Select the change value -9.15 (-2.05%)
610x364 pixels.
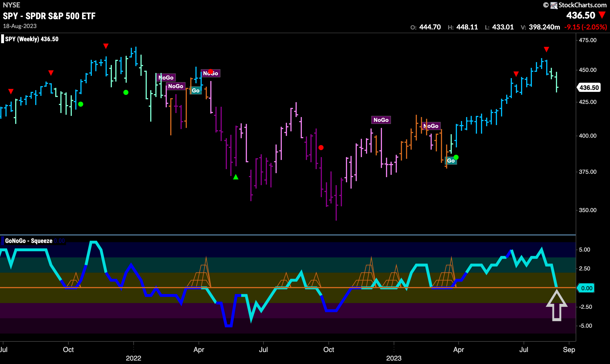[x=586, y=27]
